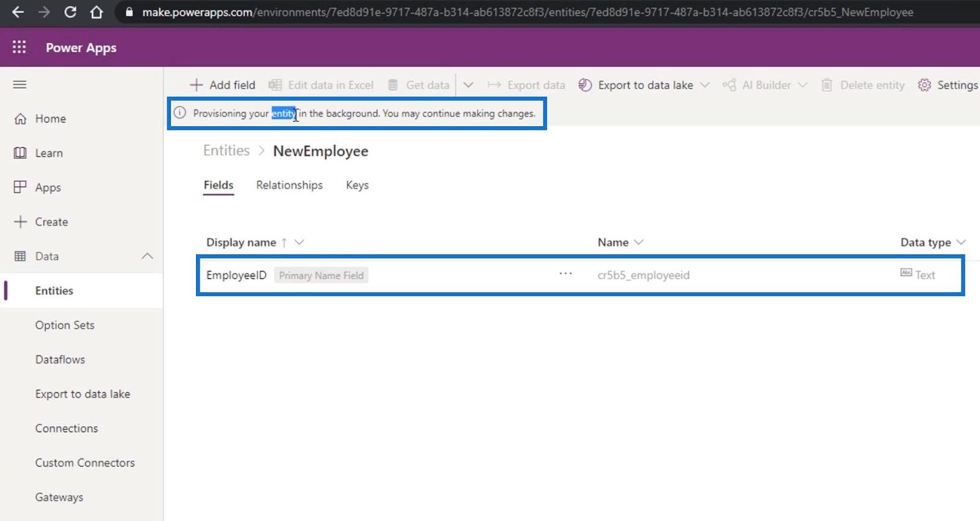Click the Entities breadcrumb link
The image size is (980, 521).
(227, 151)
